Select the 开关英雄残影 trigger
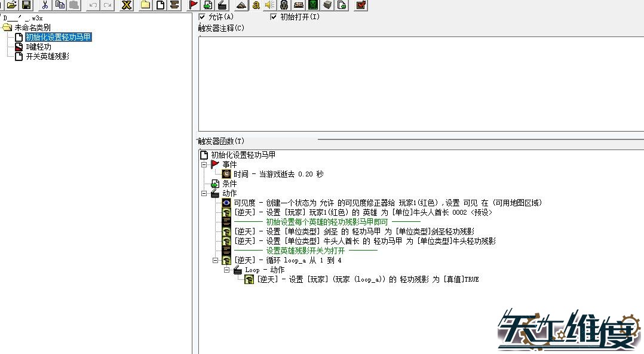This screenshot has width=644, height=354. tap(48, 56)
